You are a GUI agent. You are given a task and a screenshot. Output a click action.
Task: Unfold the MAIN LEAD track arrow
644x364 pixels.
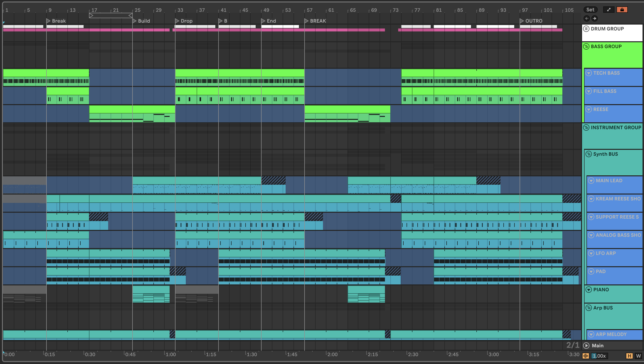coord(591,181)
